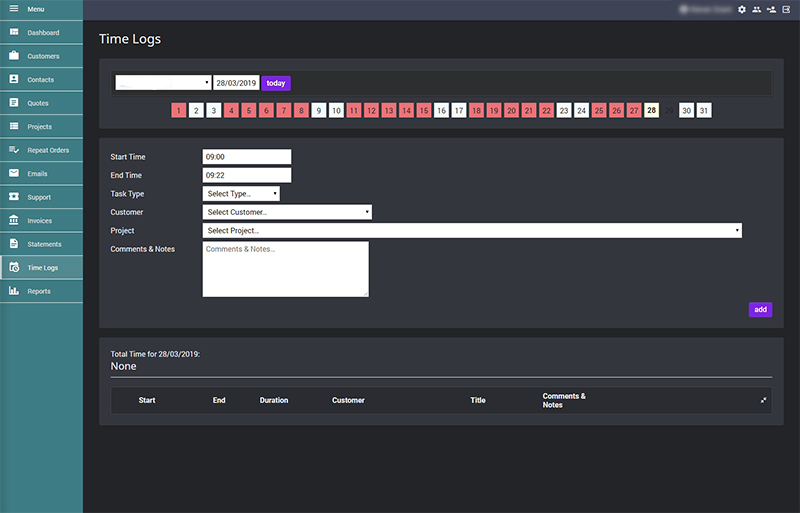Viewport: 800px width, 513px height.
Task: Click the Title column header
Action: pos(478,400)
